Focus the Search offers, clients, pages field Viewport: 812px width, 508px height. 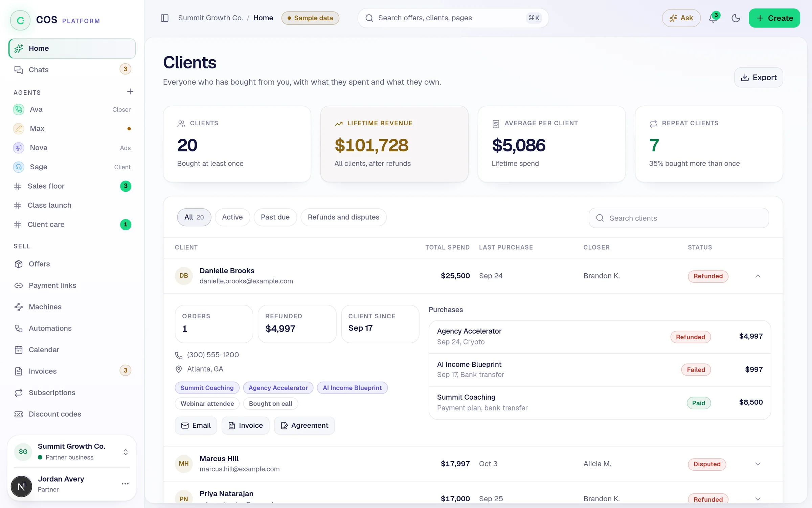click(x=453, y=18)
